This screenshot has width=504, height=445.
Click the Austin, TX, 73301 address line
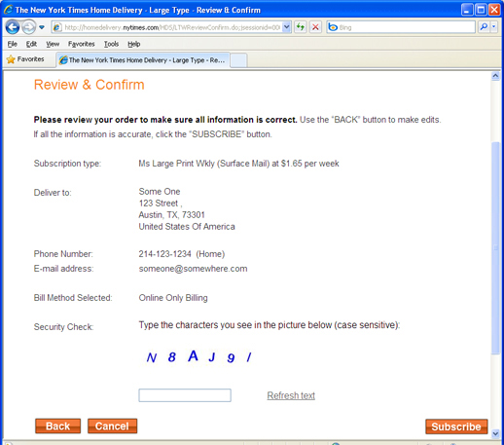(x=171, y=215)
